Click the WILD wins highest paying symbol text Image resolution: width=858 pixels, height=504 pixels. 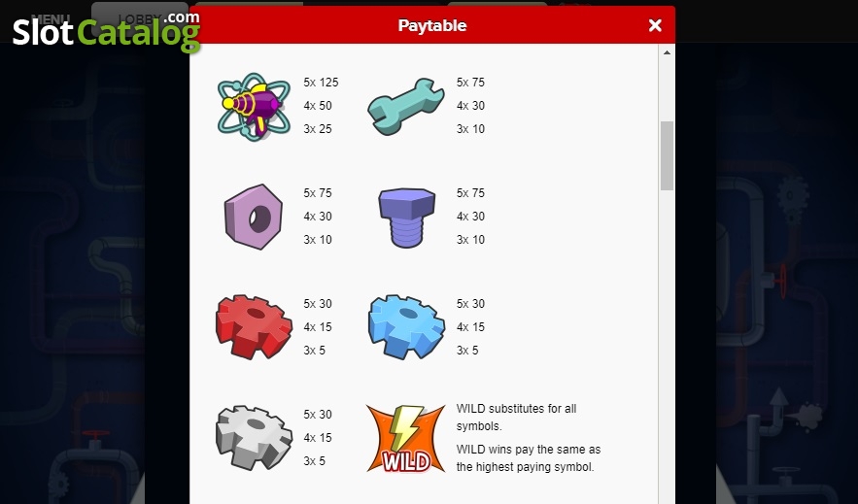tap(528, 458)
